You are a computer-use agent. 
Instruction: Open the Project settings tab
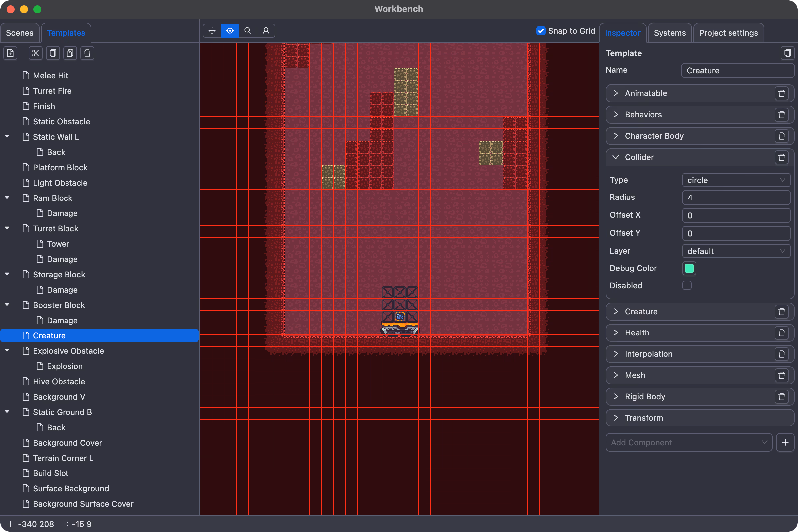click(x=729, y=33)
